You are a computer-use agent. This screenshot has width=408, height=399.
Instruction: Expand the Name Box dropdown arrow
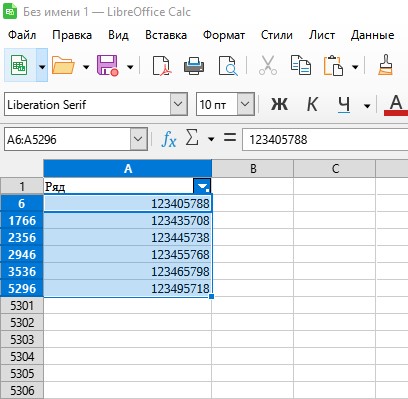138,139
